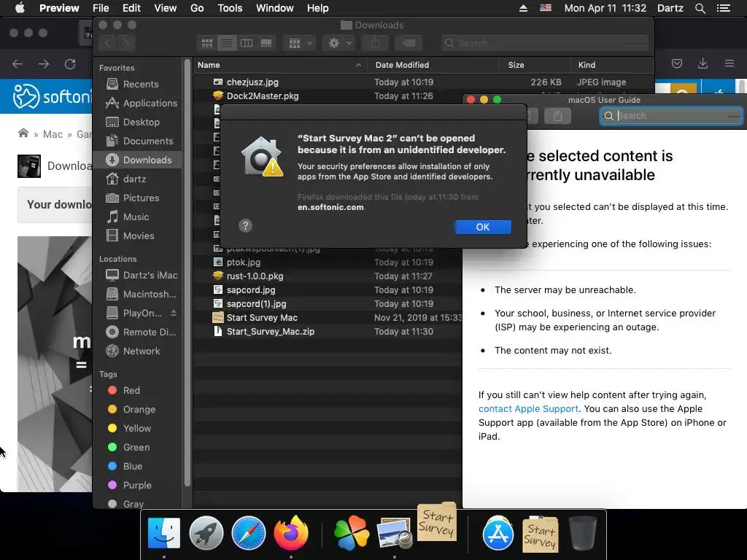The width and height of the screenshot is (747, 560).
Task: Follow the contact Apple Support link
Action: point(528,409)
